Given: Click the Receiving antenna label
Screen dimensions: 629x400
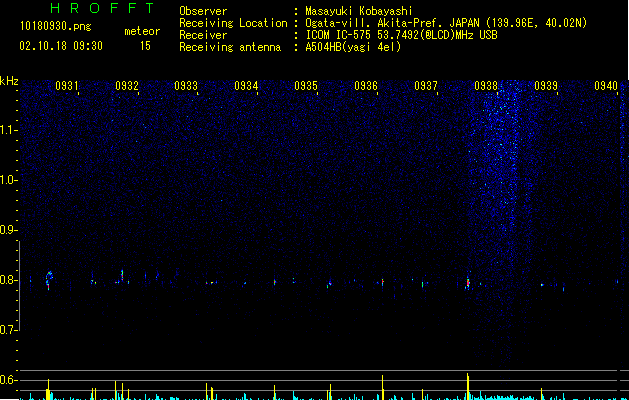Looking at the screenshot, I should pos(230,47).
